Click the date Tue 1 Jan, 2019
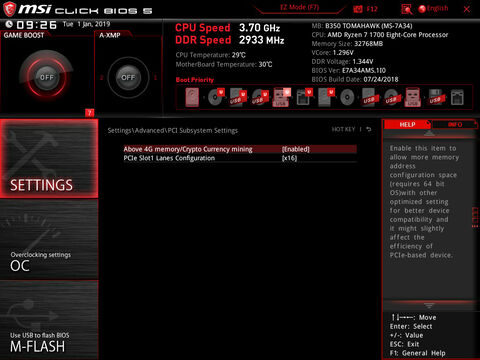480x360 pixels. coord(86,24)
